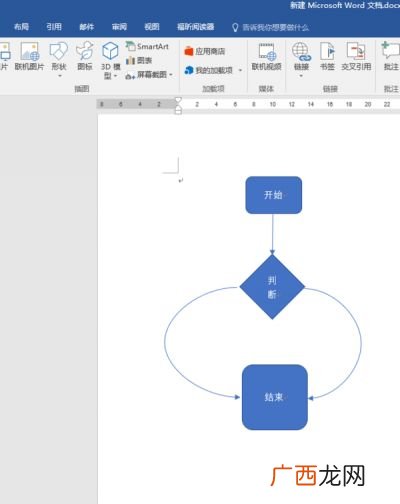This screenshot has width=400, height=504.
Task: Open the Shapes (形状) gallery
Action: click(x=59, y=56)
